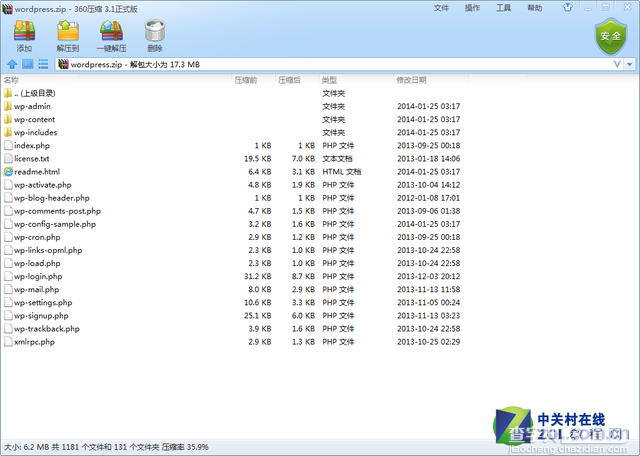640x456 pixels.
Task: Select the wp-load.php file name
Action: click(37, 263)
